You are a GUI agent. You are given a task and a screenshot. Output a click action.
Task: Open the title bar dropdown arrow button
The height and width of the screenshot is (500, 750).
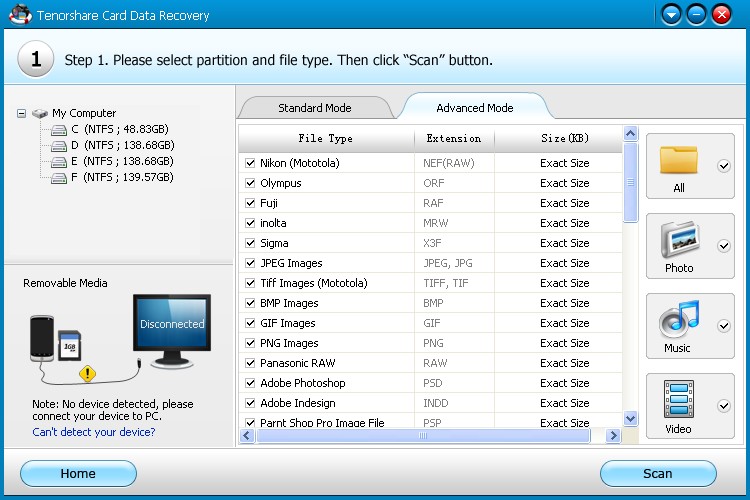tap(672, 14)
